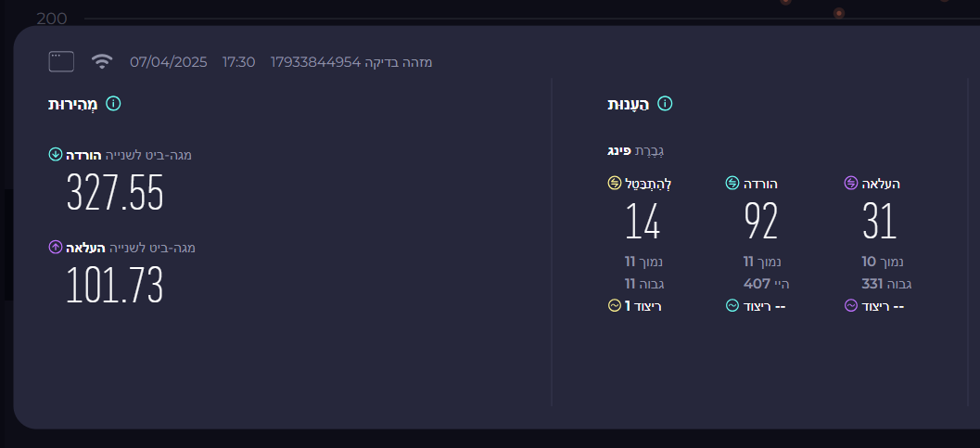Click the yellow idle ping icon
Image resolution: width=980 pixels, height=448 pixels.
615,183
